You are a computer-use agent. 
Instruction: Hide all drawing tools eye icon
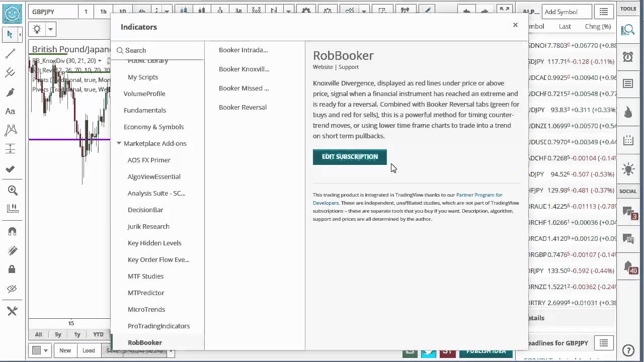pos(12,289)
